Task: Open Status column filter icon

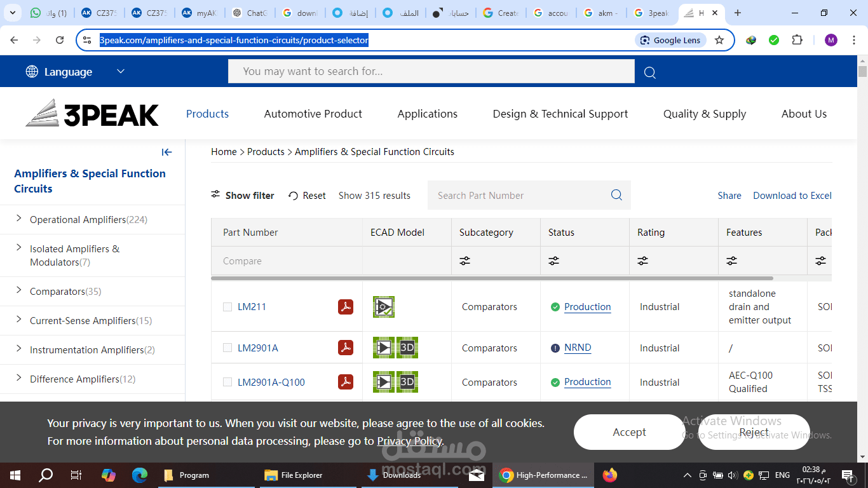Action: coord(554,261)
